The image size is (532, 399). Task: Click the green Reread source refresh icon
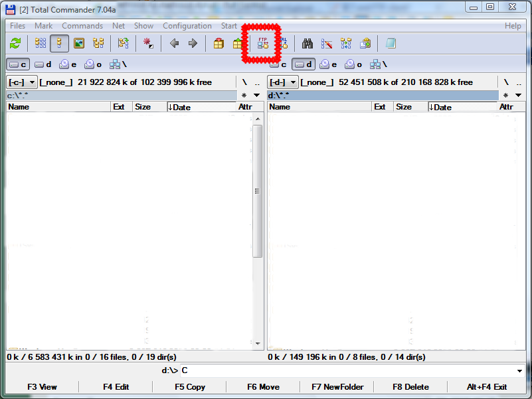click(x=15, y=43)
